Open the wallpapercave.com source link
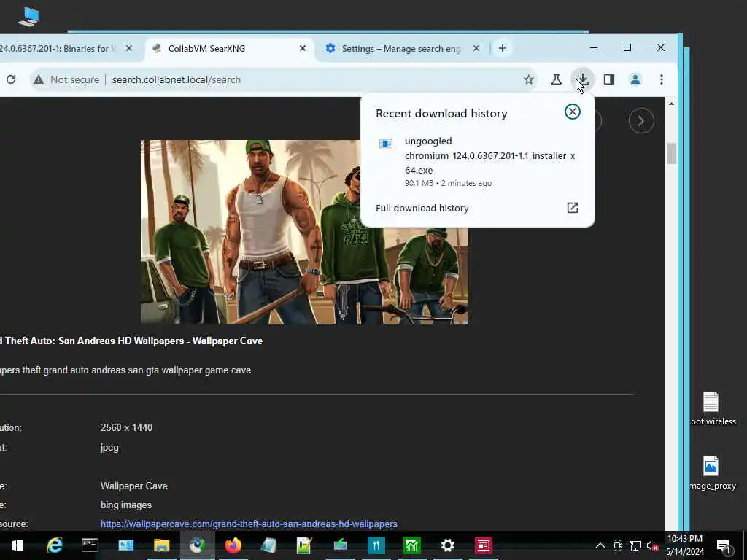 pyautogui.click(x=249, y=524)
